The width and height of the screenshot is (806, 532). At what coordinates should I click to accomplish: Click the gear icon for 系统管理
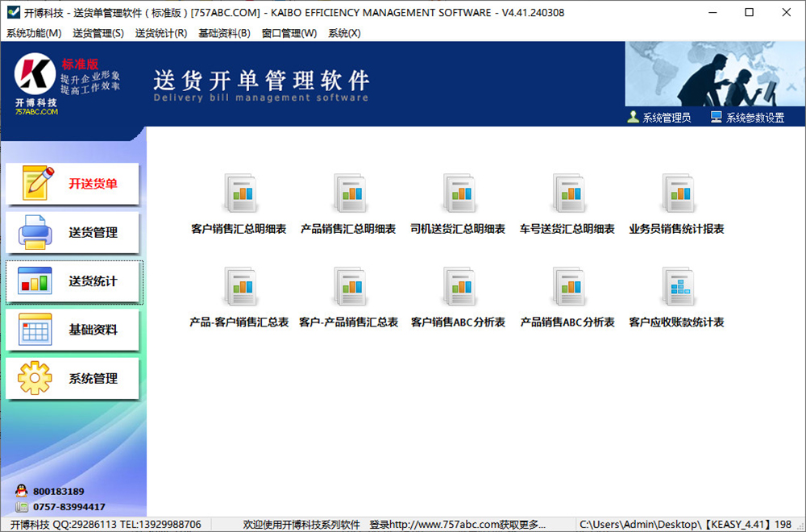[x=35, y=378]
